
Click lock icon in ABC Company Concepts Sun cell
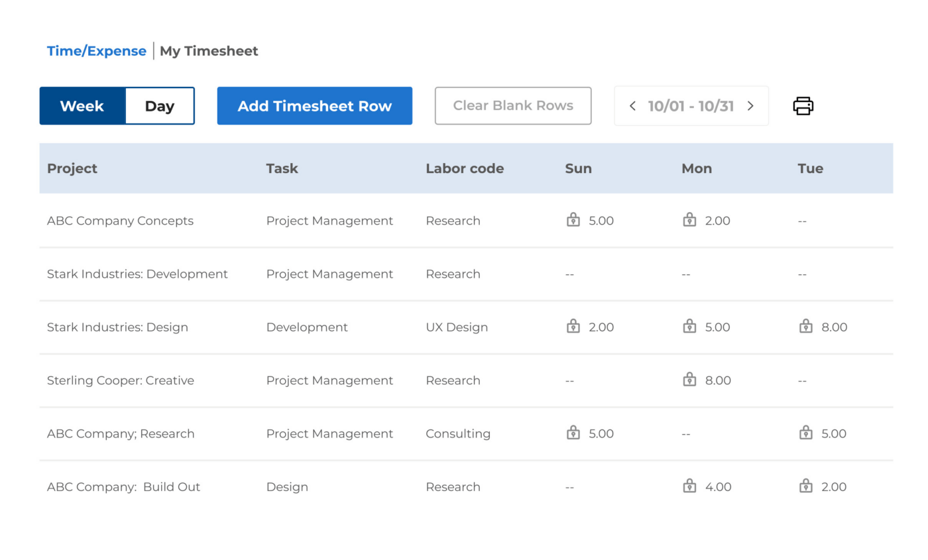tap(573, 220)
